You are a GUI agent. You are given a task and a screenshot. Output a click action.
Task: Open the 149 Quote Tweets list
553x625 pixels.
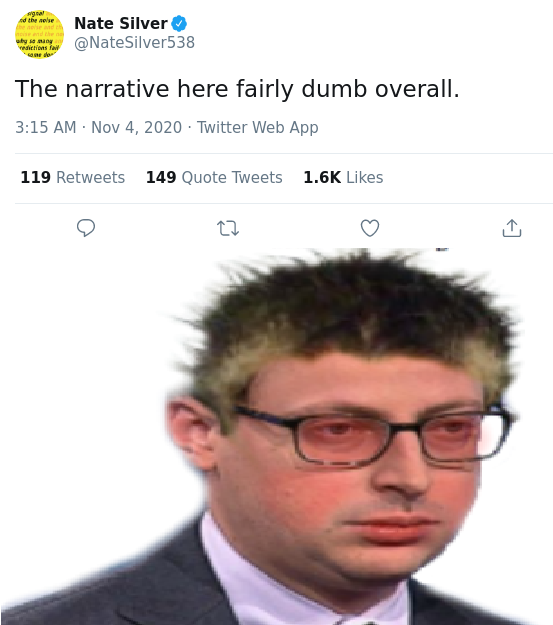pos(214,177)
